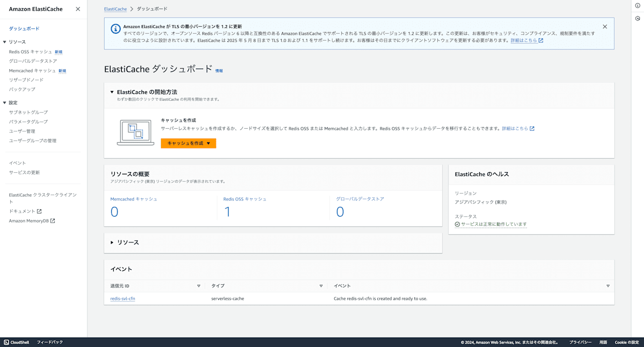Image resolution: width=644 pixels, height=347 pixels.
Task: Click the Memcached count 0
Action: [x=114, y=212]
